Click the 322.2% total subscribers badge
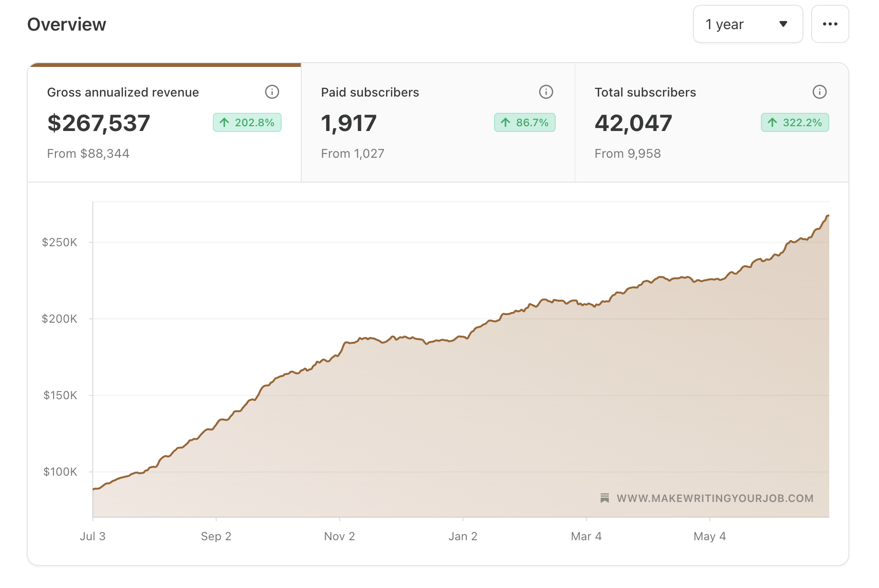 795,122
